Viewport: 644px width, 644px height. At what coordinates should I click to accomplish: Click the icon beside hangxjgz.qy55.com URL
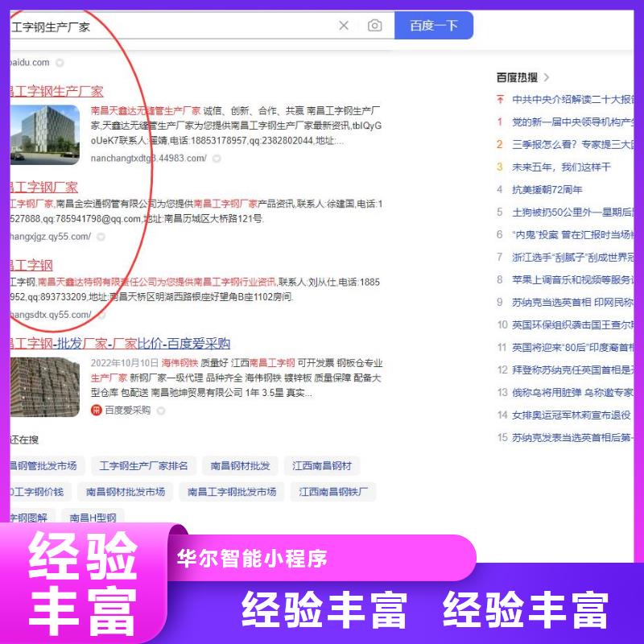[101, 237]
